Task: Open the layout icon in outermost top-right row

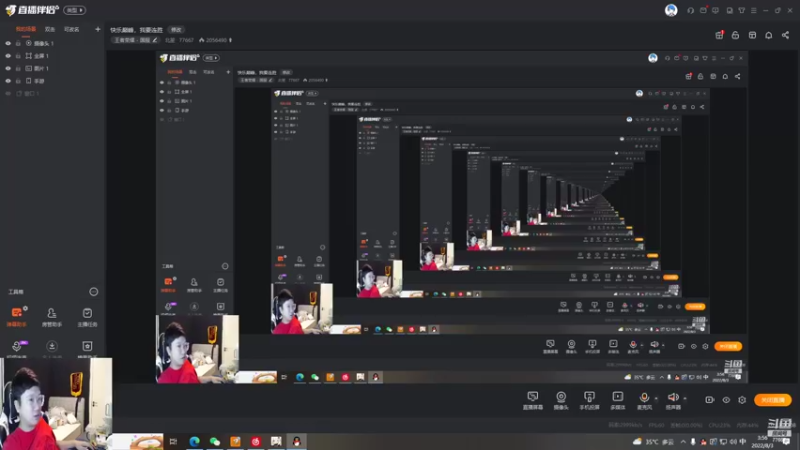Action: click(752, 35)
